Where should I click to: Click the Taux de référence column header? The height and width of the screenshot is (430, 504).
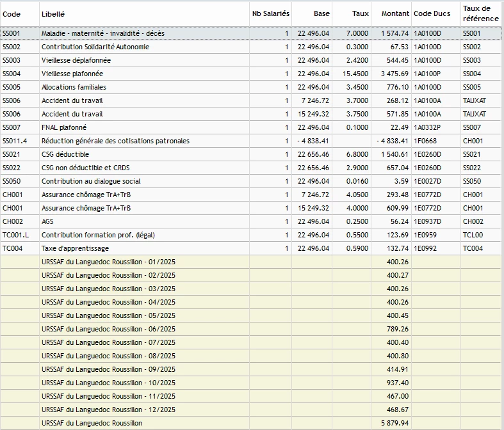(481, 14)
